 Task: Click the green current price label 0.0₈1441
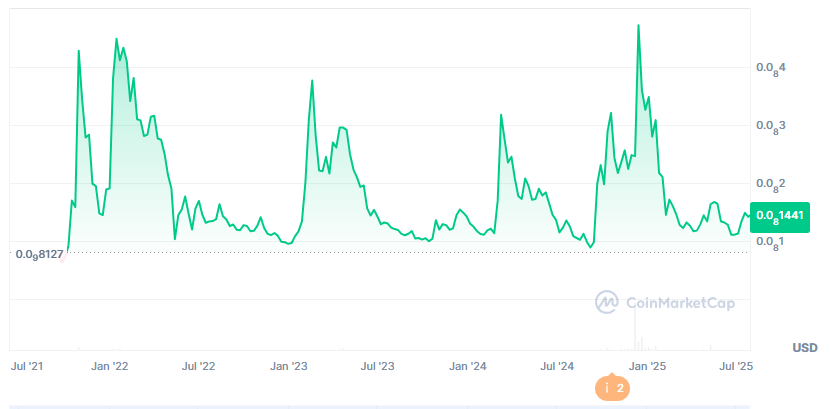(780, 217)
